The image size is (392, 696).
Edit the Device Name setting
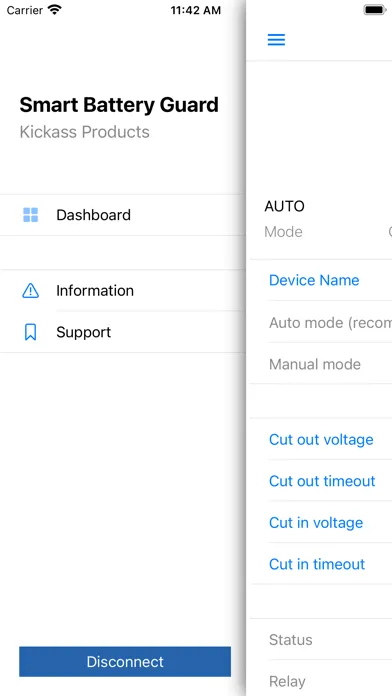tap(321, 280)
